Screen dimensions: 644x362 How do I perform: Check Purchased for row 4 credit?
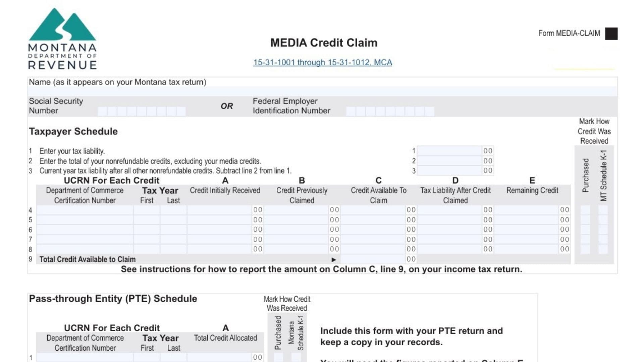click(585, 210)
